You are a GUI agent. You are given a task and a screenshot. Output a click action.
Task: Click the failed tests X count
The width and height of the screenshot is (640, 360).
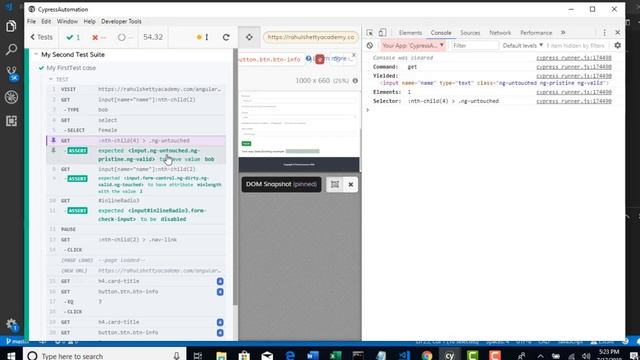point(99,37)
